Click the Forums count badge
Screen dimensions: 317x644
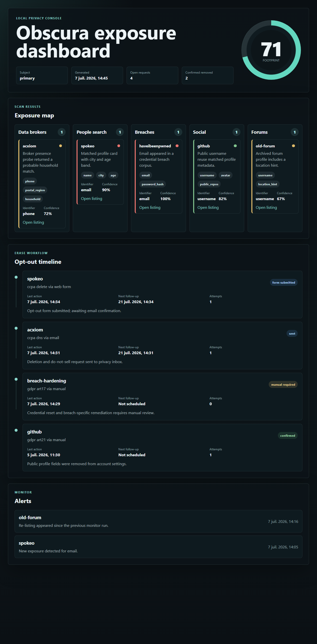pyautogui.click(x=295, y=132)
